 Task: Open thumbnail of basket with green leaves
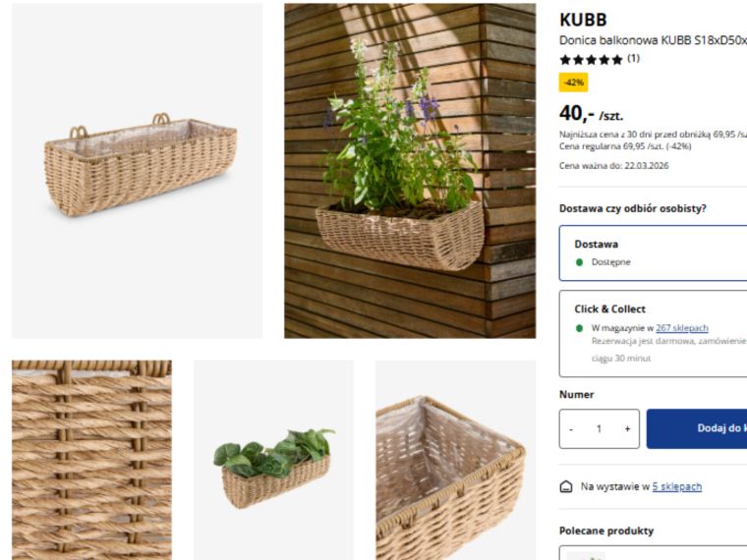click(273, 460)
